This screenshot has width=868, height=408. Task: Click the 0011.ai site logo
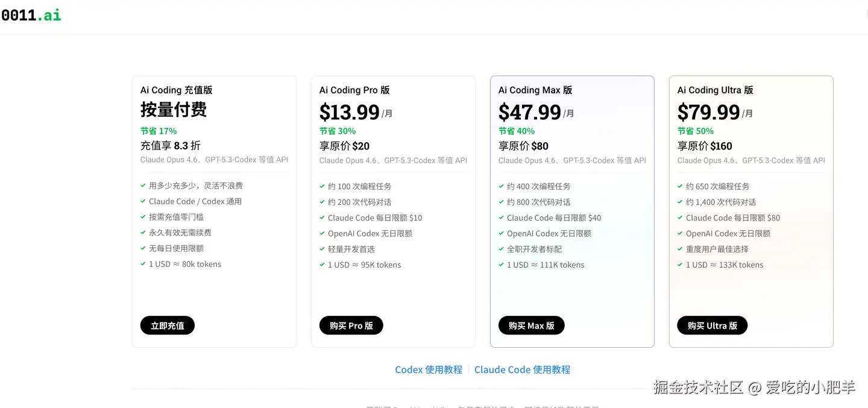coord(31,15)
